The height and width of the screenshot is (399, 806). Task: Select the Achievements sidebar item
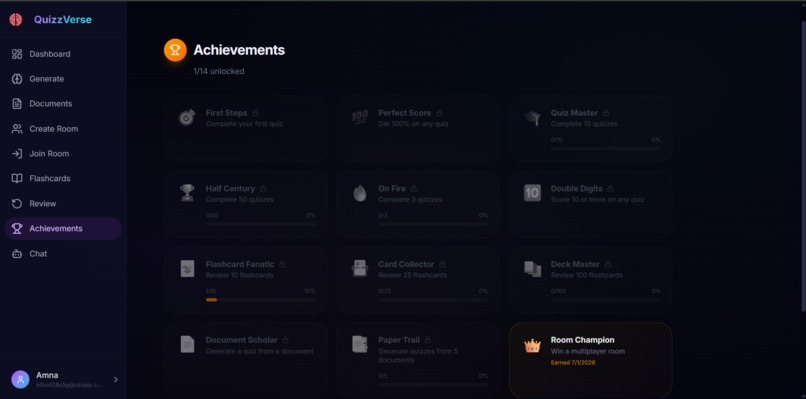(63, 228)
